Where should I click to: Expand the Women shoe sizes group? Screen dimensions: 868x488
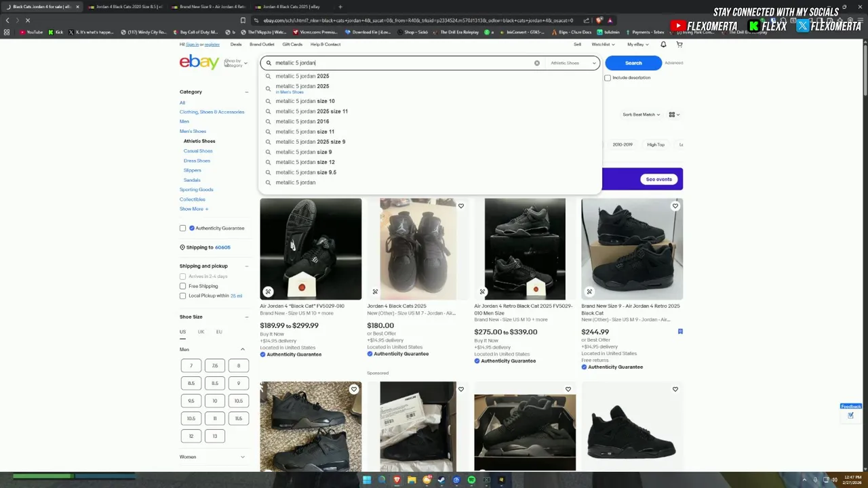click(242, 457)
